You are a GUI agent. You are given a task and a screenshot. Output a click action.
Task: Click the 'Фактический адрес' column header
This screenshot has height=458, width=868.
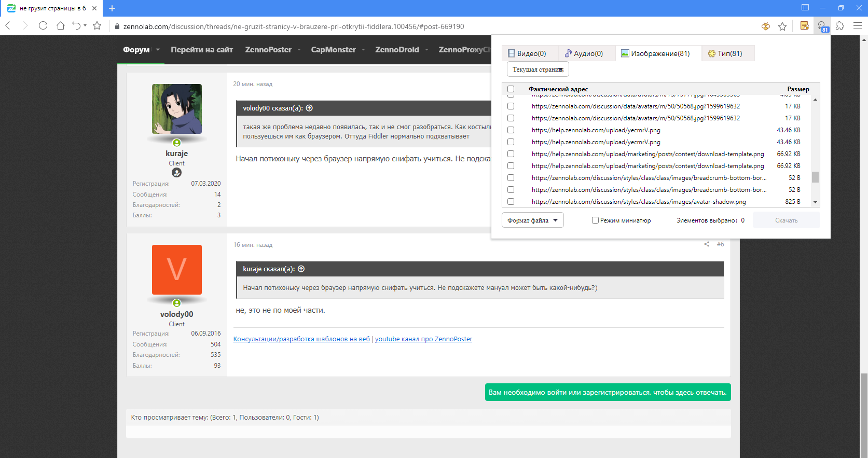[x=558, y=89]
